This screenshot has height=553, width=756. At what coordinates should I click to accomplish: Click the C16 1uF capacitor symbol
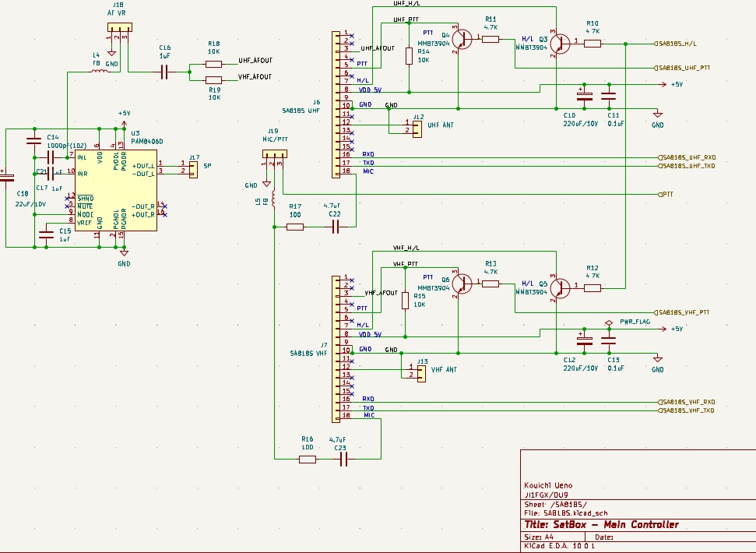tap(164, 72)
